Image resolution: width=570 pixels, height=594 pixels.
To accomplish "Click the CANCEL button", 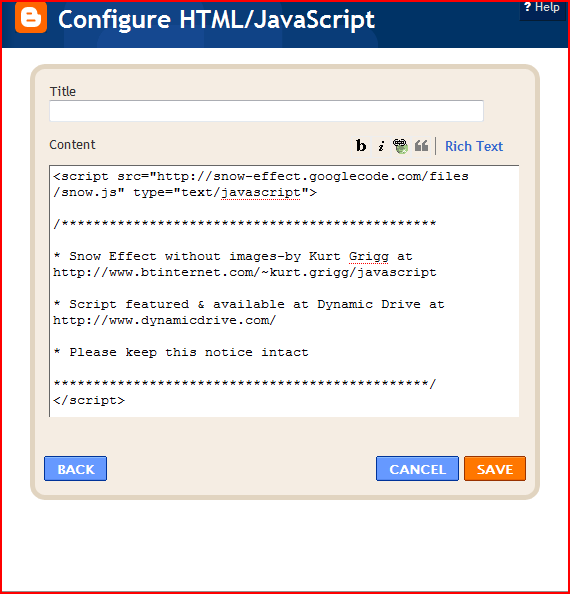I will tap(417, 469).
